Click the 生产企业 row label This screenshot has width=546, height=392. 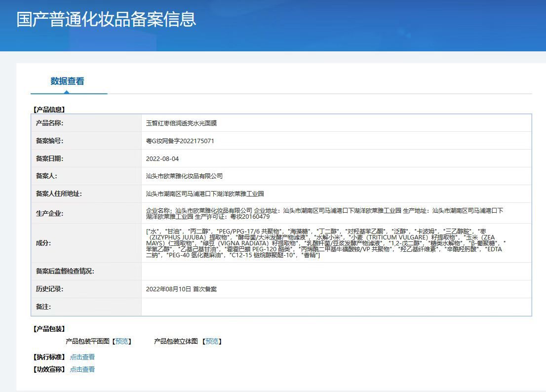(x=49, y=213)
